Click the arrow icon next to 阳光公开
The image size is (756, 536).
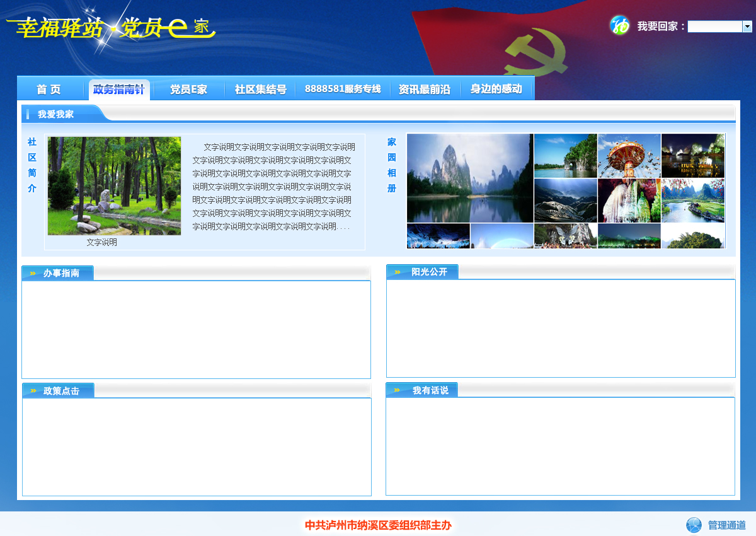(398, 272)
